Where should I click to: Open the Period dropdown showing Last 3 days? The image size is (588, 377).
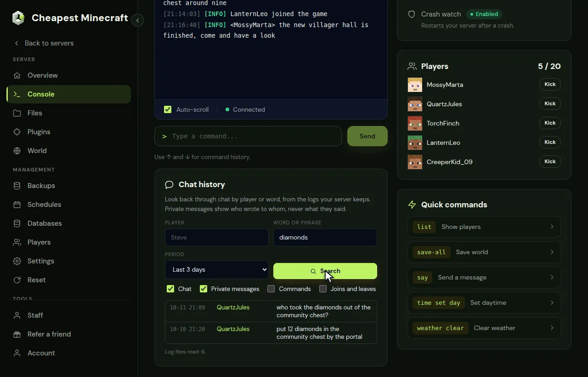pos(217,270)
